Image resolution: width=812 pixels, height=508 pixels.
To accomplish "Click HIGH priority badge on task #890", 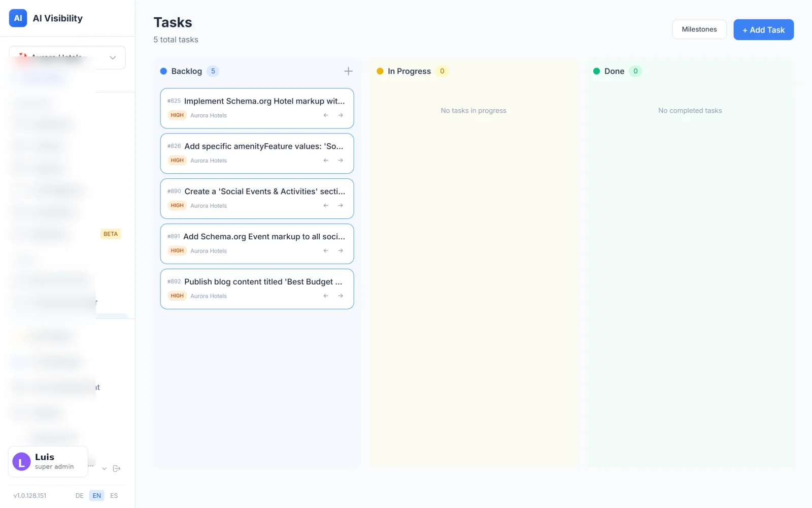I will click(x=177, y=206).
